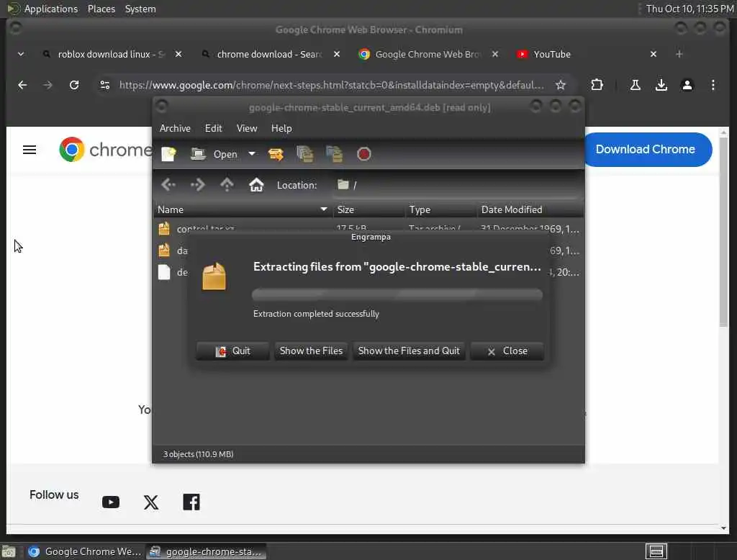
Task: Click the Add folder toolbar icon
Action: point(334,154)
